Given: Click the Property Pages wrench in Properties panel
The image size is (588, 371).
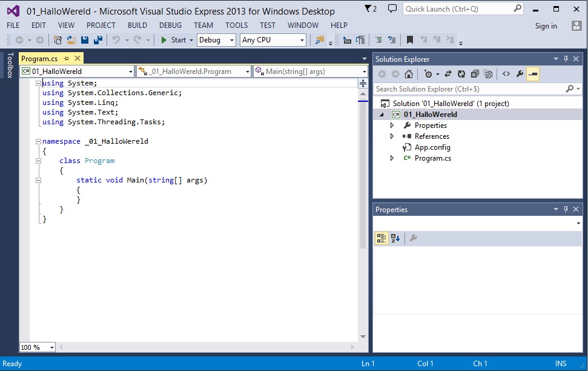Looking at the screenshot, I should tap(413, 238).
